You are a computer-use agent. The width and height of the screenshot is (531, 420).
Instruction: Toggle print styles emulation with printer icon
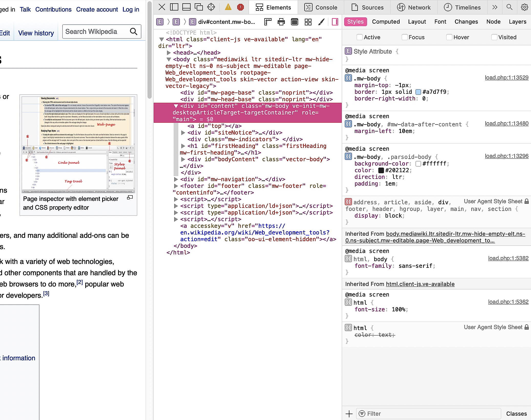281,22
